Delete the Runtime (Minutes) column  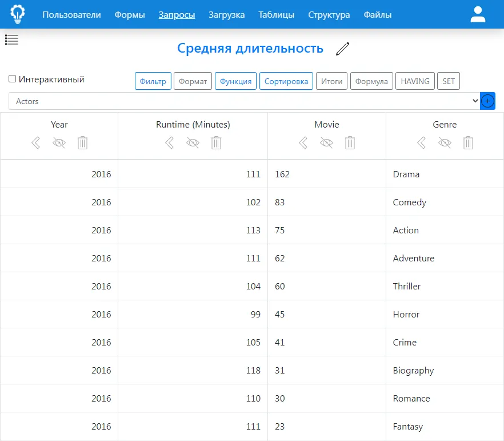[217, 142]
